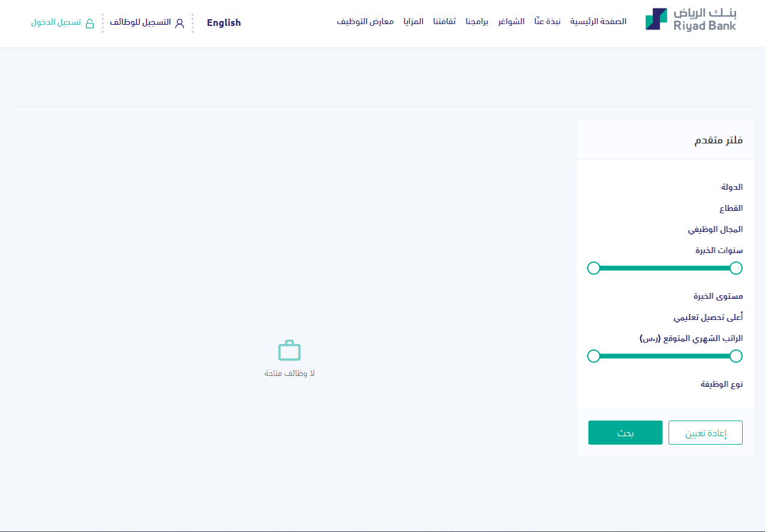Open نبذة عنّا menu item
This screenshot has height=532, width=765.
pos(547,22)
